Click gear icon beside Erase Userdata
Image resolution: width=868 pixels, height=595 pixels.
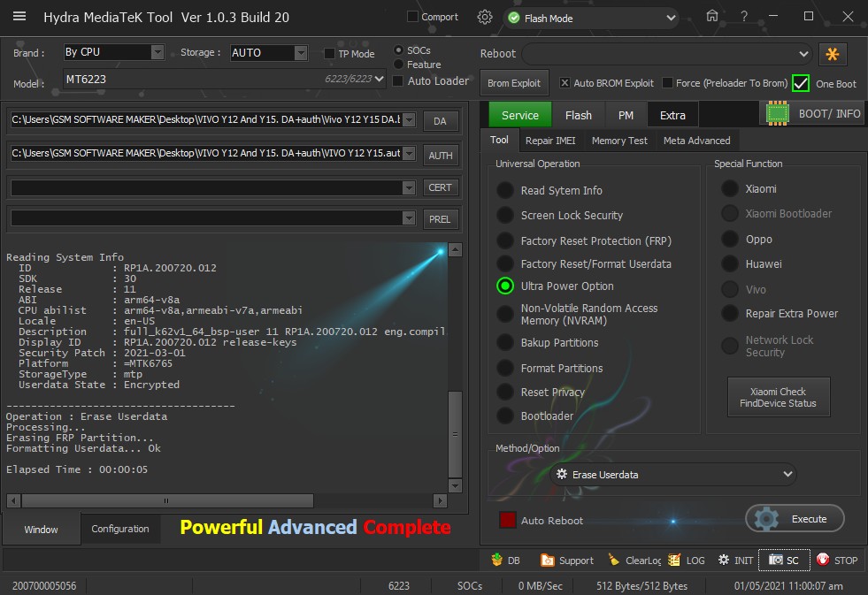pyautogui.click(x=561, y=475)
